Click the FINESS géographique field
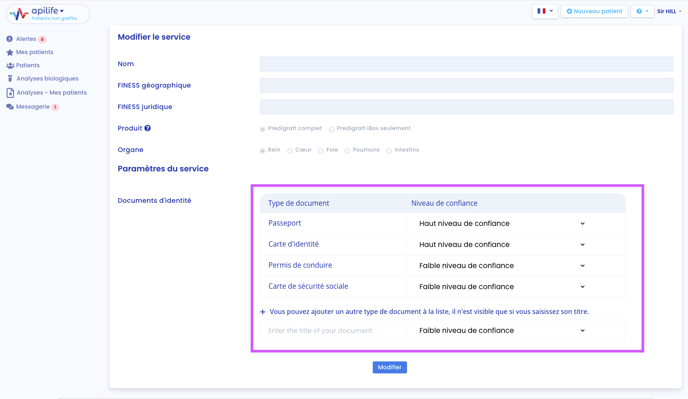Viewport: 688px width, 399px height. [x=466, y=86]
